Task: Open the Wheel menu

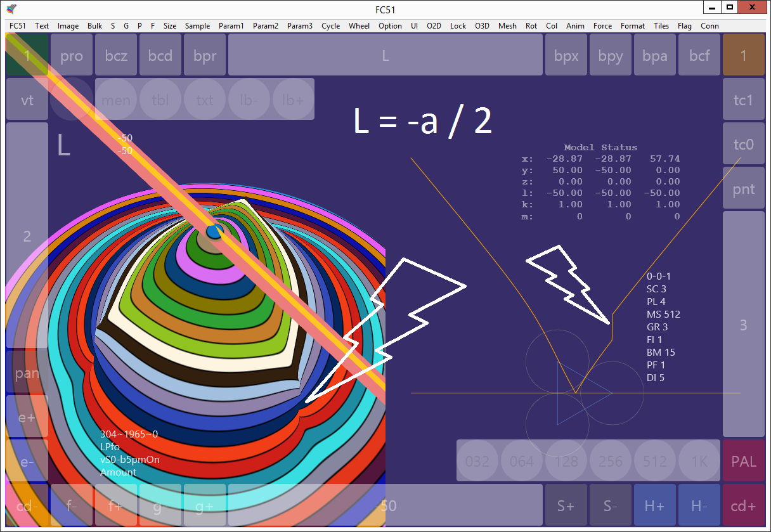Action: point(359,26)
